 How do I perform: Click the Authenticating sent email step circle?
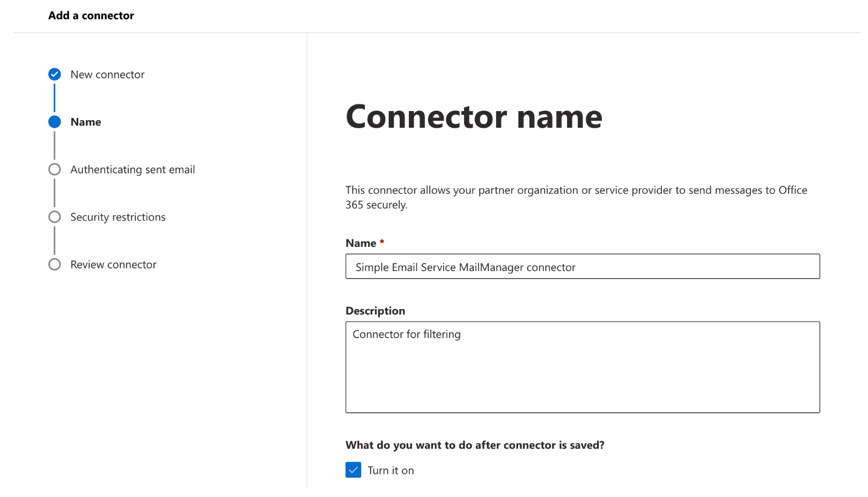point(54,169)
